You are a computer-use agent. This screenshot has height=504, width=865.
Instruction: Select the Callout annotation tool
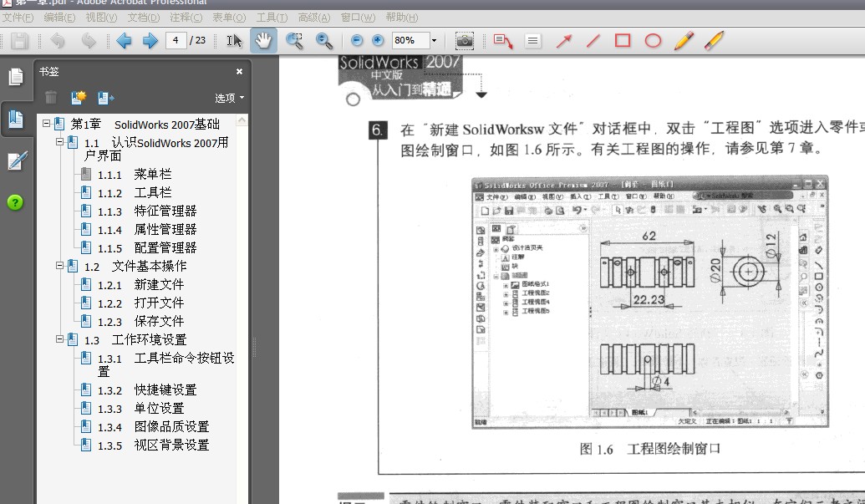503,41
